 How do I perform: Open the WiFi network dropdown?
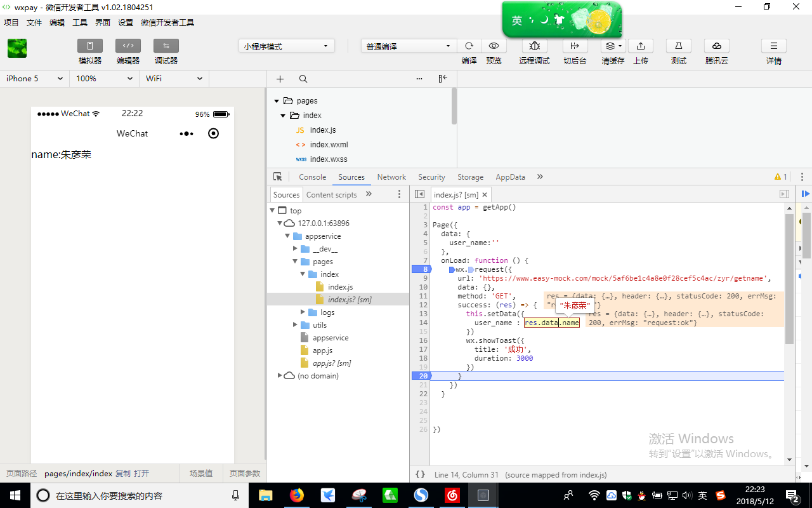point(174,79)
